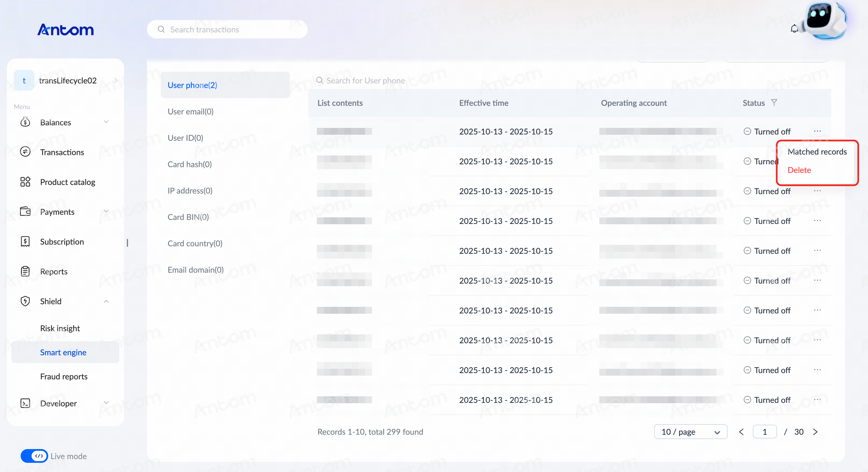Click the Transactions swap icon
This screenshot has height=472, width=868.
[x=25, y=152]
